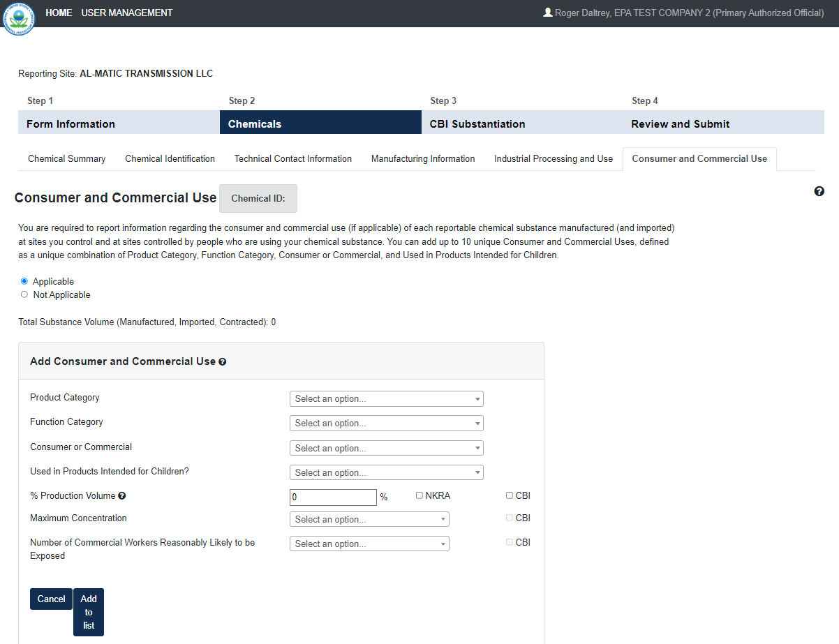This screenshot has width=839, height=644.
Task: Click the % Production Volume input field
Action: tap(333, 497)
